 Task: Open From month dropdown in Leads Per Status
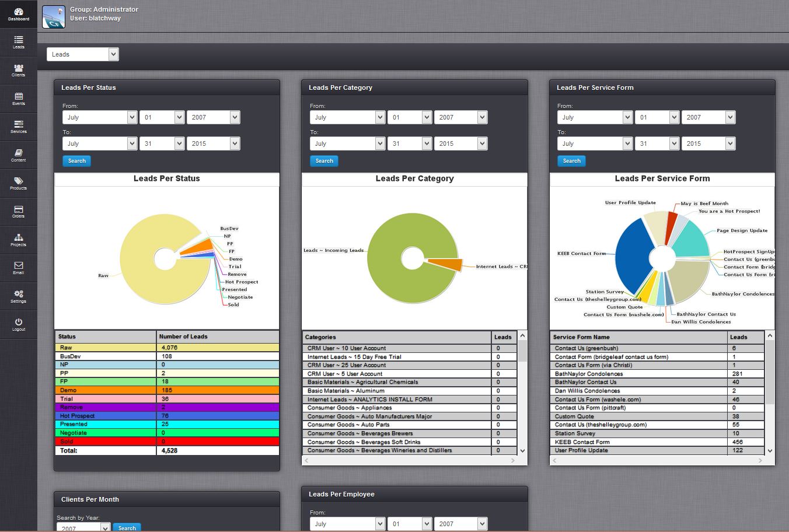(100, 117)
